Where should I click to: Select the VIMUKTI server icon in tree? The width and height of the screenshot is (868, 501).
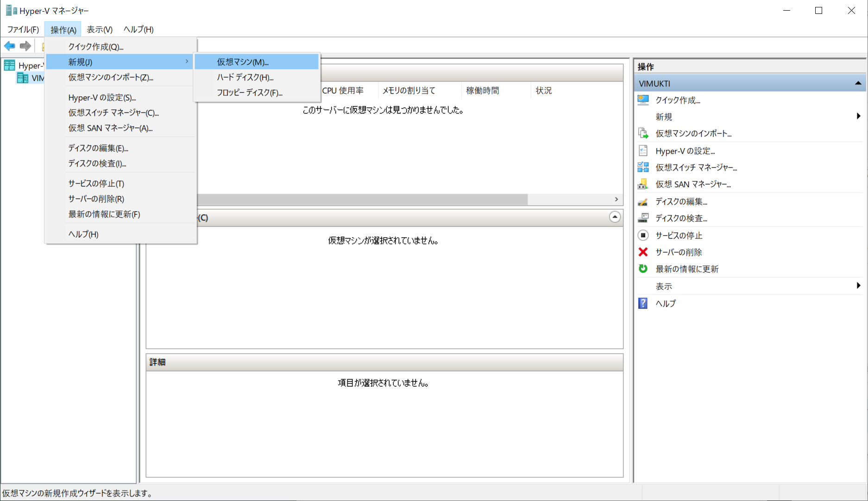23,78
